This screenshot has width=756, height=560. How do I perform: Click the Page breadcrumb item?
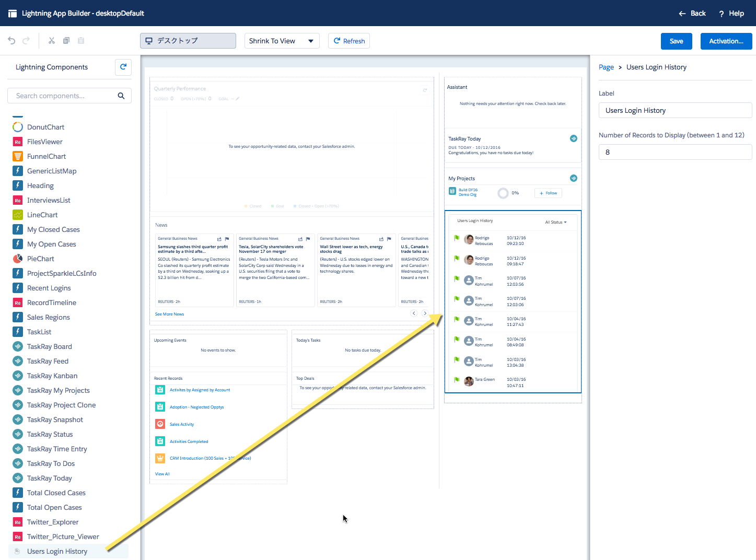coord(606,67)
